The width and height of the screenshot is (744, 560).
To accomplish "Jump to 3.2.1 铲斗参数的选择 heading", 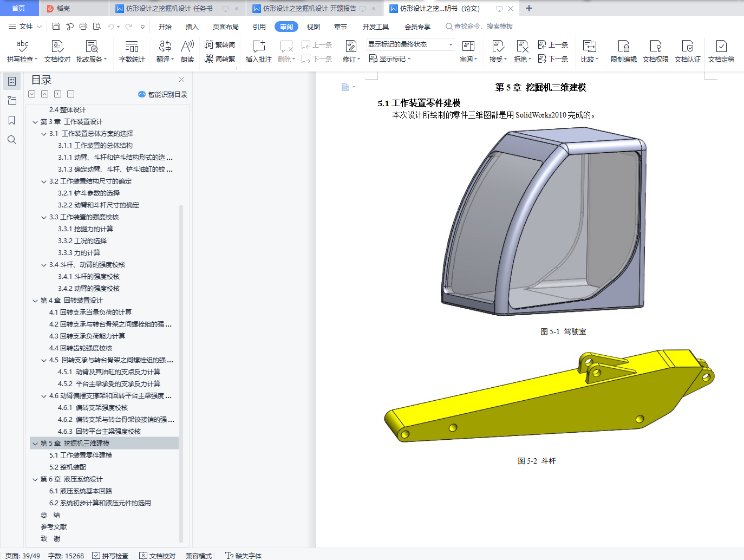I will tap(89, 193).
